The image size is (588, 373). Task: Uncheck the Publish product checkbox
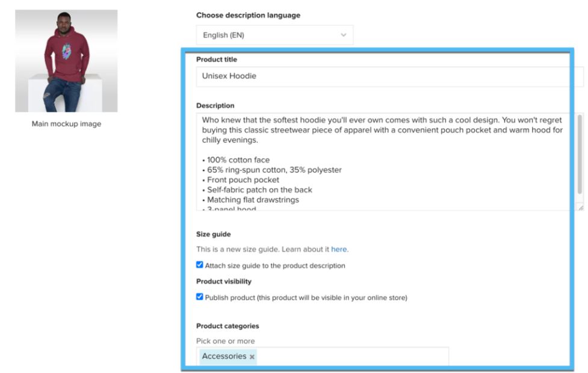pyautogui.click(x=200, y=297)
